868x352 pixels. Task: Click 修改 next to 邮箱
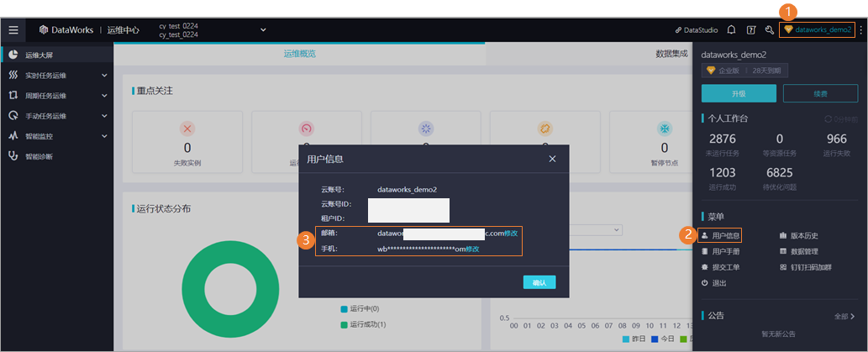(511, 234)
